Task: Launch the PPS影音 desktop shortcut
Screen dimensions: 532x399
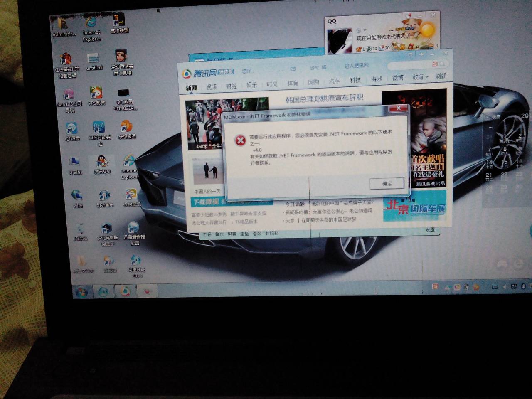Action: (96, 96)
